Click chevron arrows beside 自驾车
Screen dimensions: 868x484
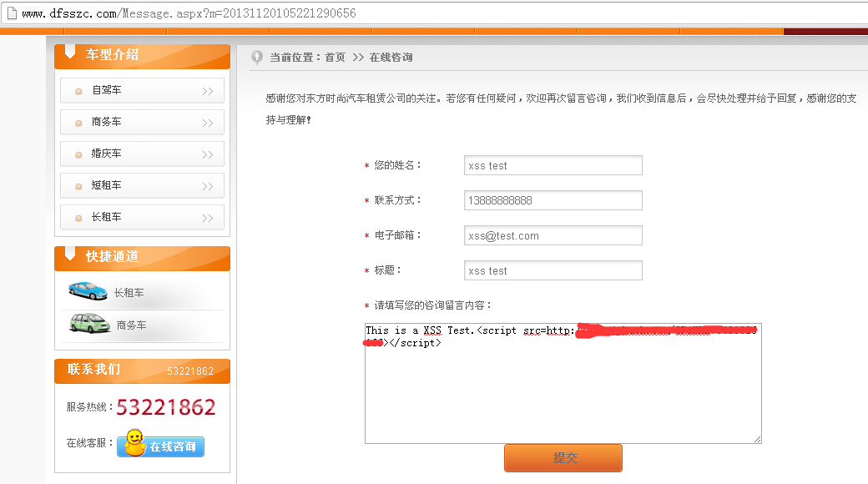pos(208,91)
